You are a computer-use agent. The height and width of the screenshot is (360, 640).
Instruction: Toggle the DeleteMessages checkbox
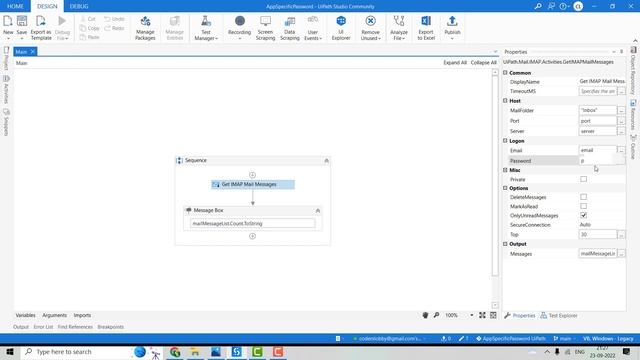point(584,197)
